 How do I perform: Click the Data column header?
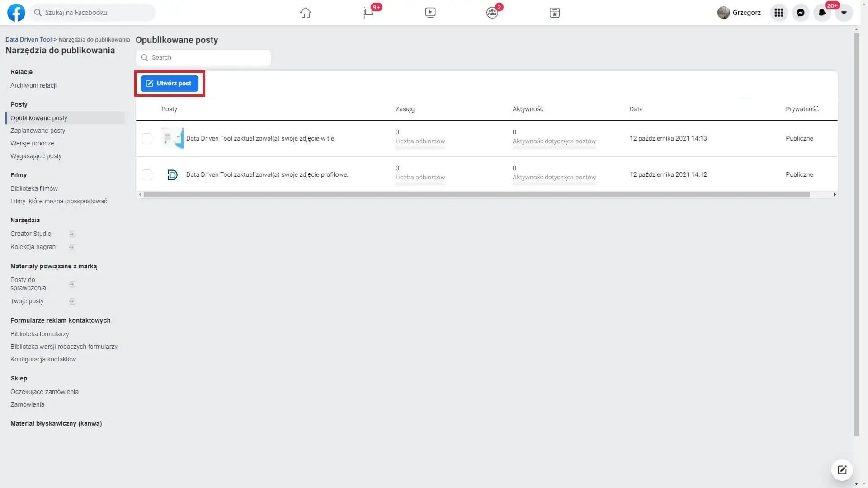[x=636, y=109]
